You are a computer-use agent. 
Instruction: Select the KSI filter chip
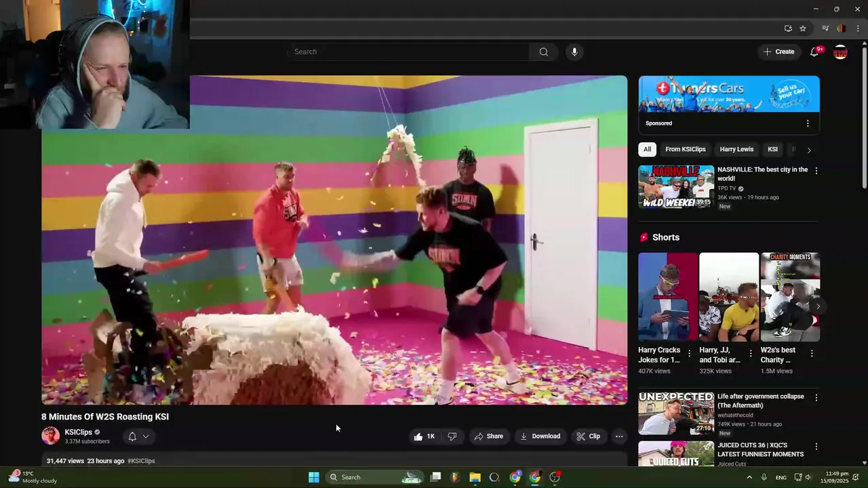coord(772,149)
